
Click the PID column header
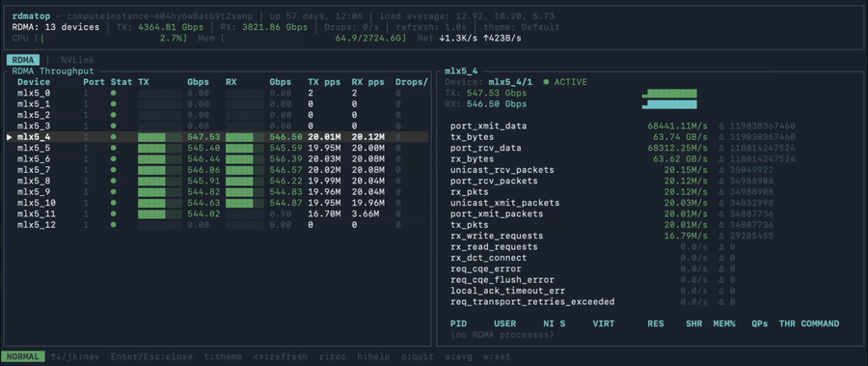point(458,324)
